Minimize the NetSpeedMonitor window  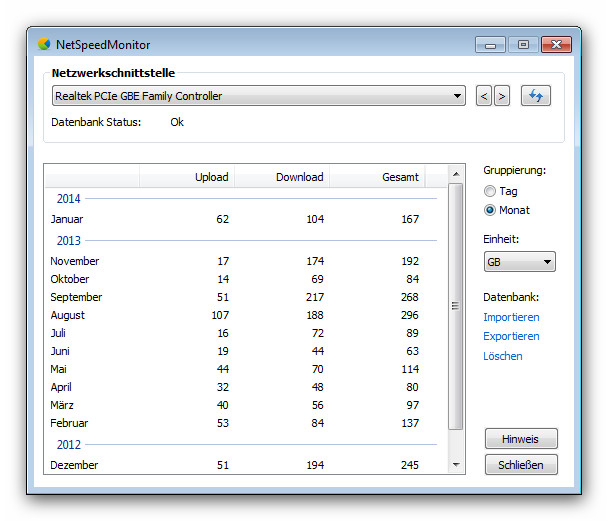pyautogui.click(x=490, y=45)
